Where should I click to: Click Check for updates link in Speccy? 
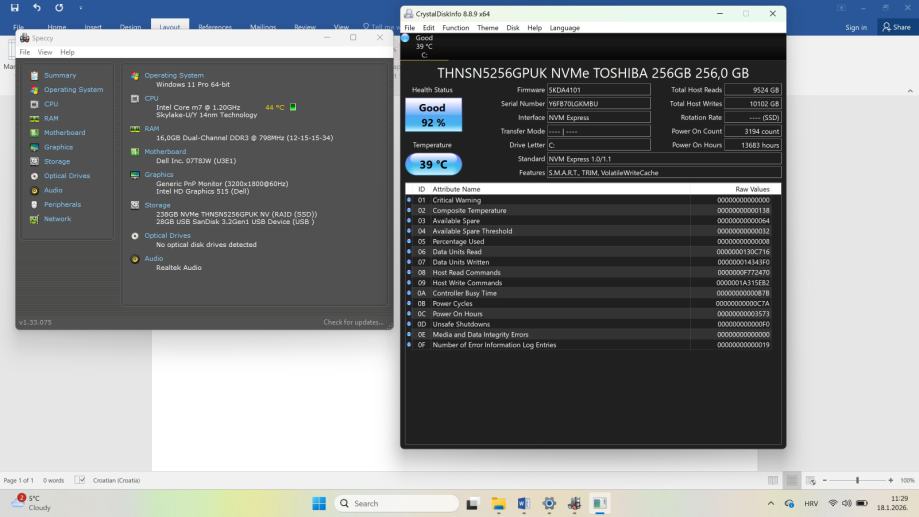[x=353, y=322]
